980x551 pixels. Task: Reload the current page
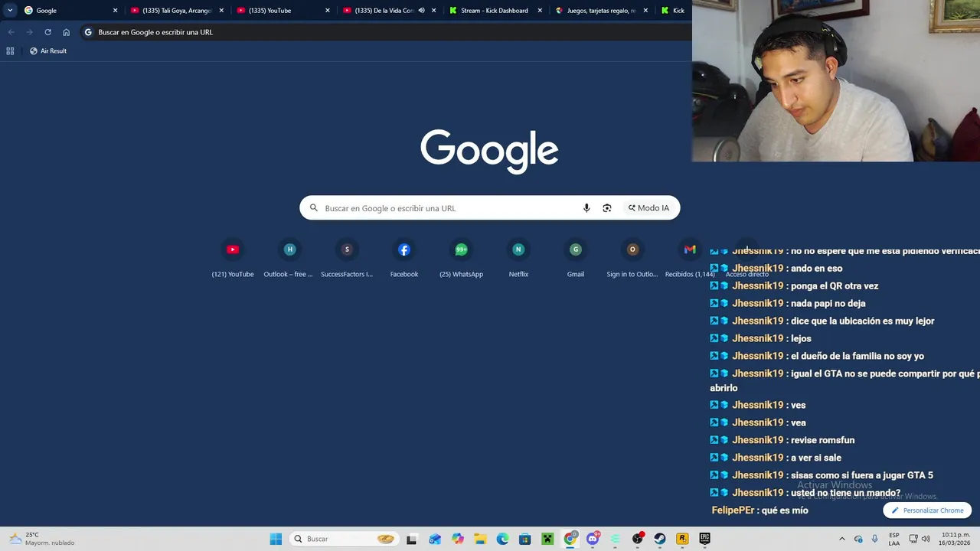coord(47,32)
